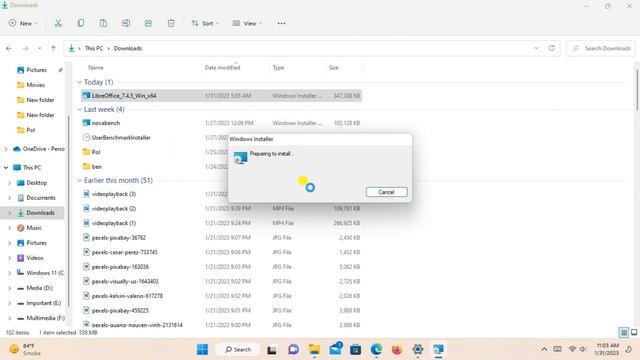The image size is (640, 360).
Task: Click the Share icon in toolbar
Action: [x=148, y=23]
